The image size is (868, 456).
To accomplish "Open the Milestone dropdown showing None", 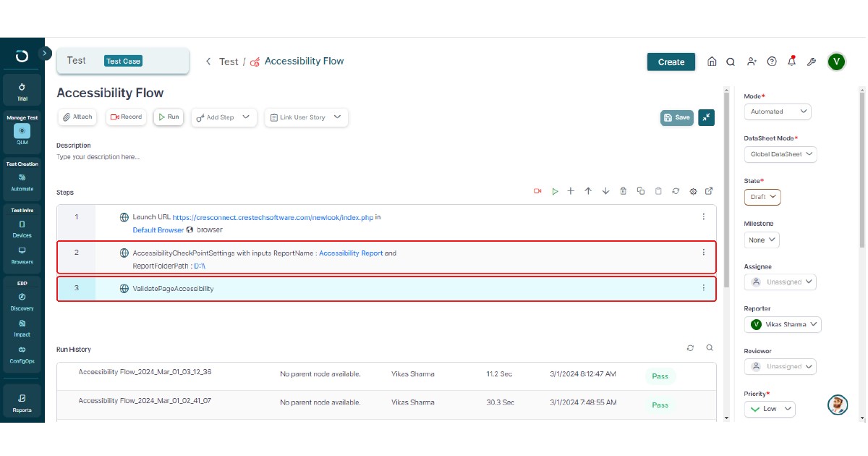I will pyautogui.click(x=762, y=240).
